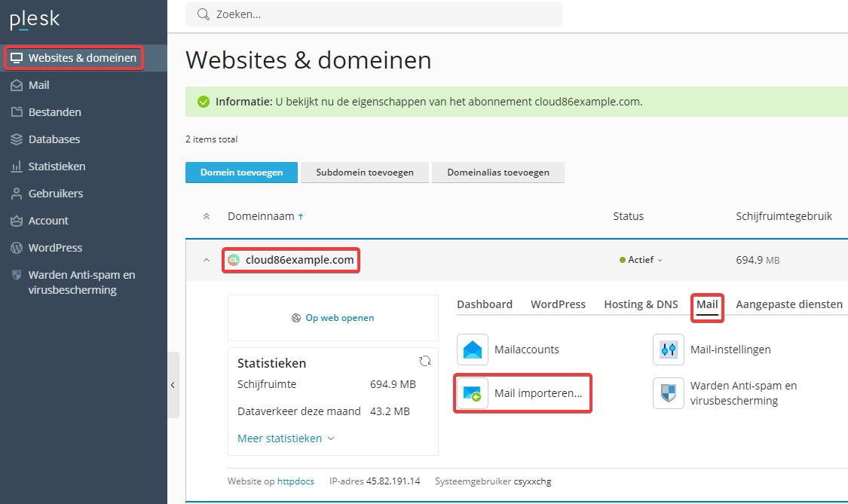Open the Actief status dropdown
The width and height of the screenshot is (848, 504).
click(641, 260)
